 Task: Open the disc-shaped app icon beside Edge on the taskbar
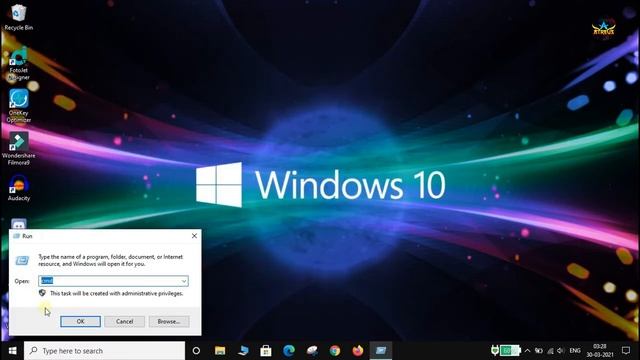click(x=312, y=351)
